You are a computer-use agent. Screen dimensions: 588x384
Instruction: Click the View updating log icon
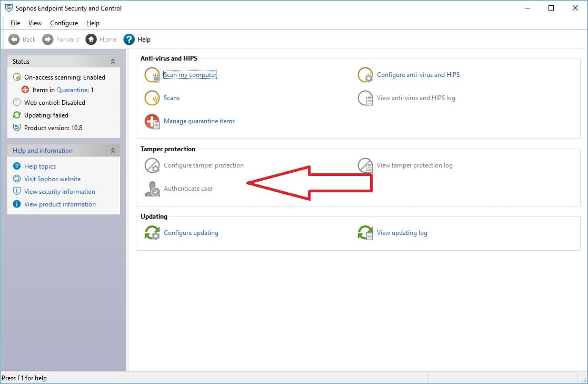pos(365,233)
